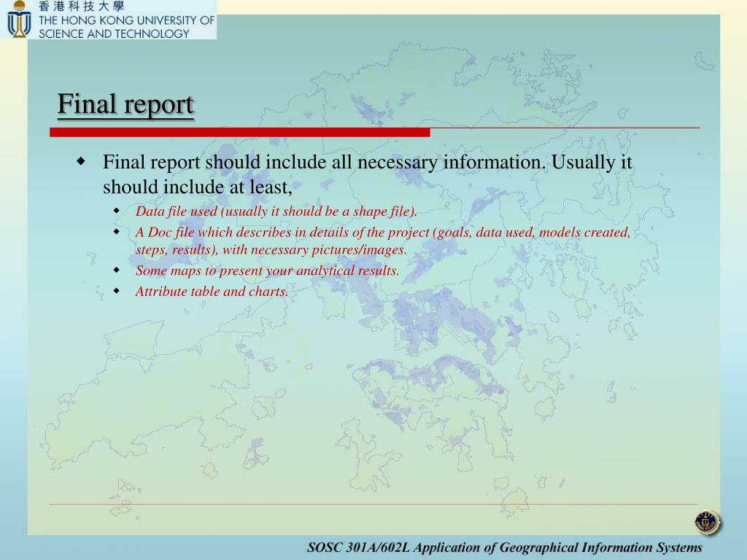Click the text 'should include at least,'
This screenshot has width=747, height=560.
click(x=198, y=187)
